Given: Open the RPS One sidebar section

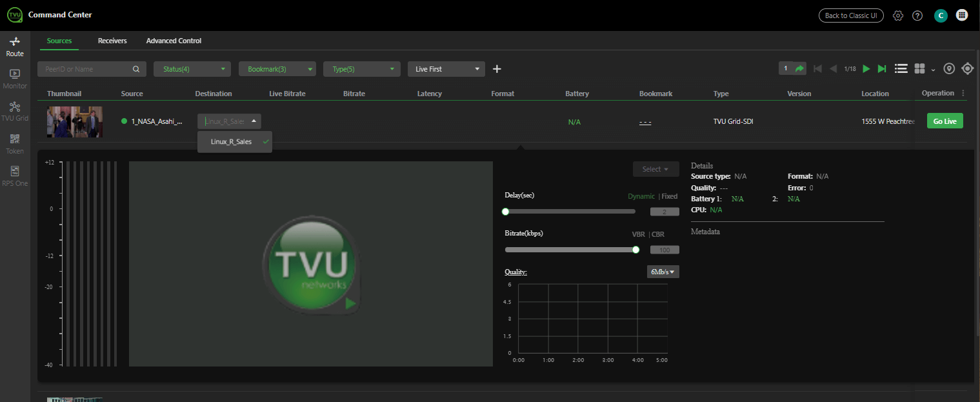Looking at the screenshot, I should (15, 177).
